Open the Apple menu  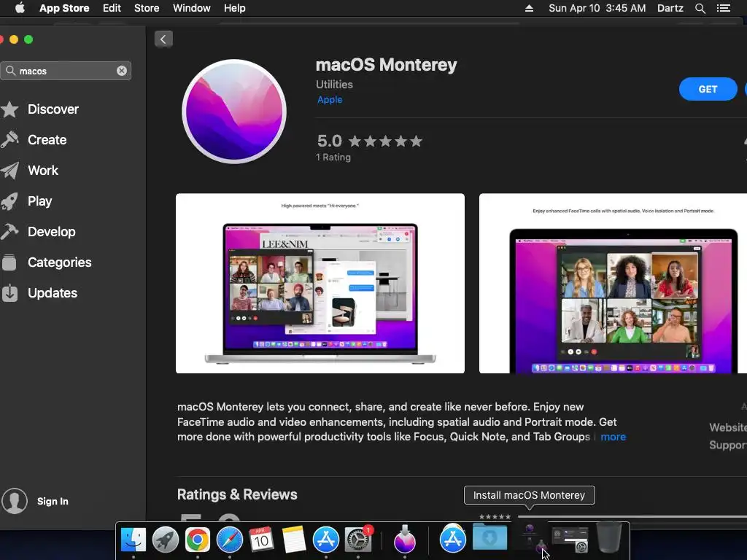[20, 8]
